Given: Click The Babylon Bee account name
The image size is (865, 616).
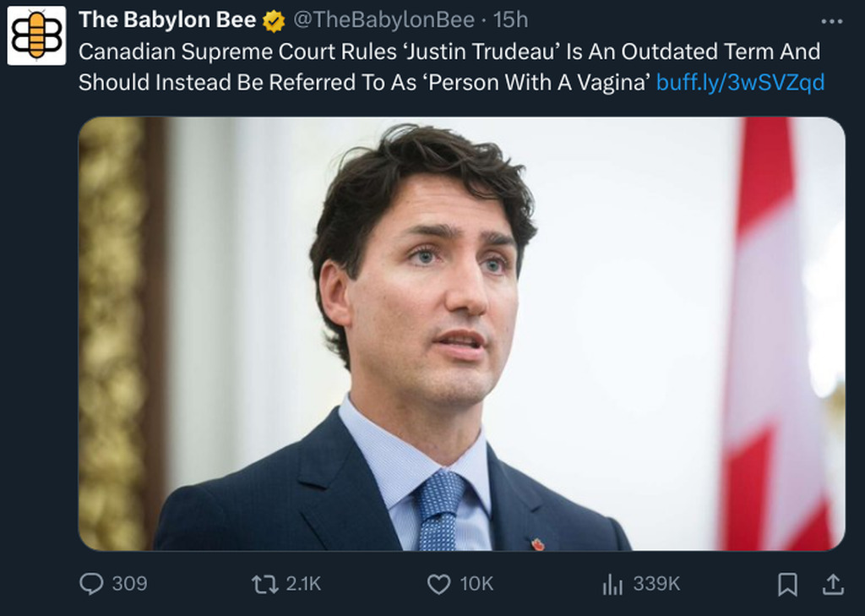Looking at the screenshot, I should [x=167, y=20].
